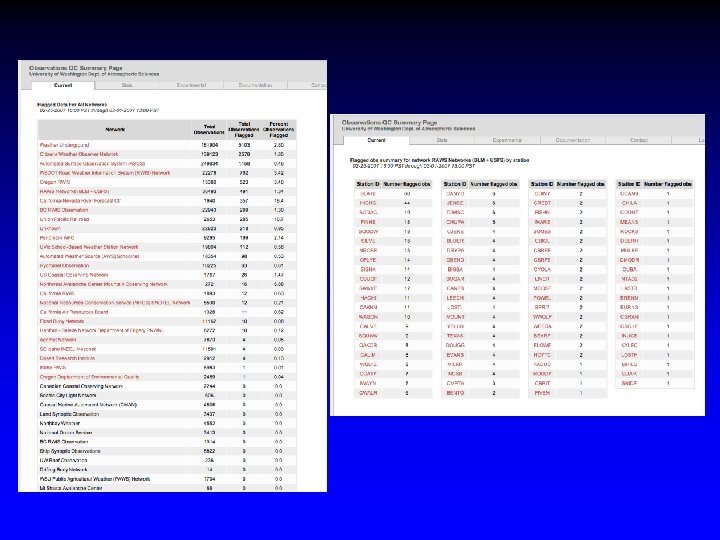Click the UW Roof Observation row
720x540 pixels.
click(167, 460)
